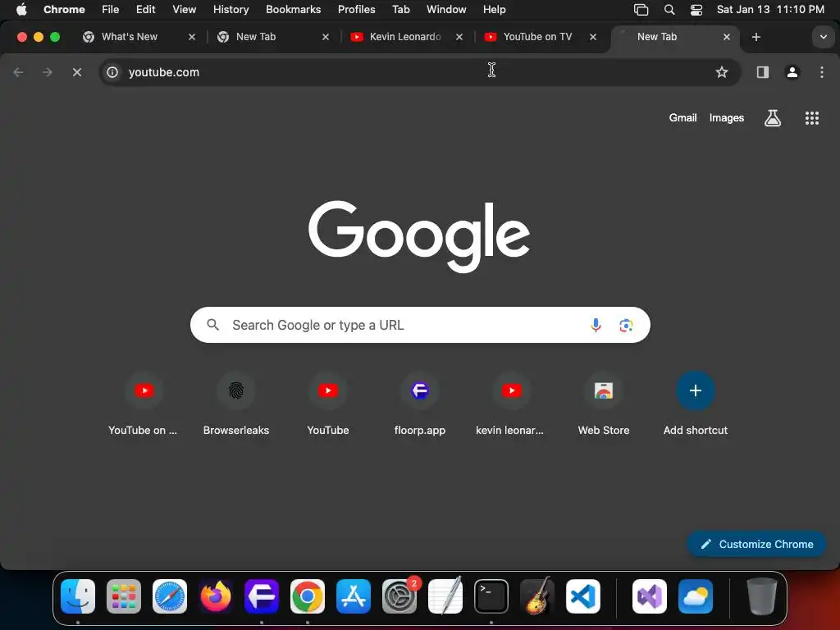Open Weather app from the Dock

click(x=696, y=596)
